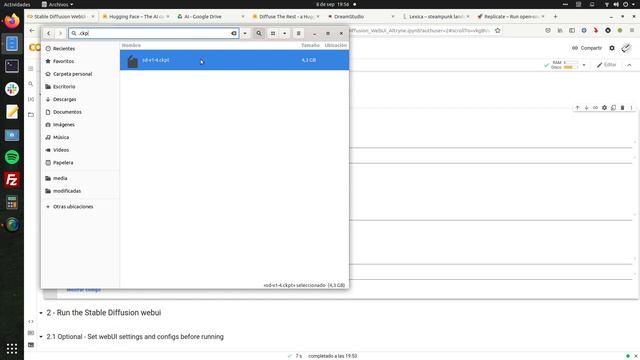Open FileZilla from the Ubuntu dock

[12, 180]
